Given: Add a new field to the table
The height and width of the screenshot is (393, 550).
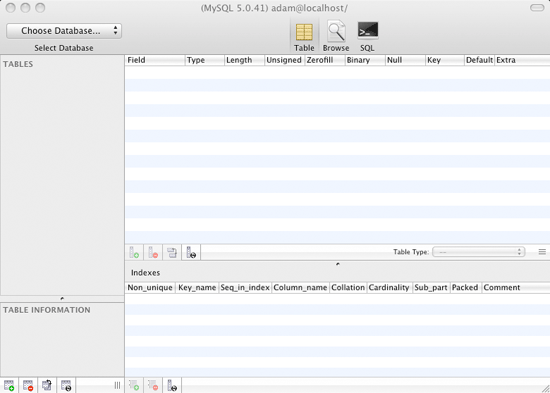Looking at the screenshot, I should pos(134,252).
